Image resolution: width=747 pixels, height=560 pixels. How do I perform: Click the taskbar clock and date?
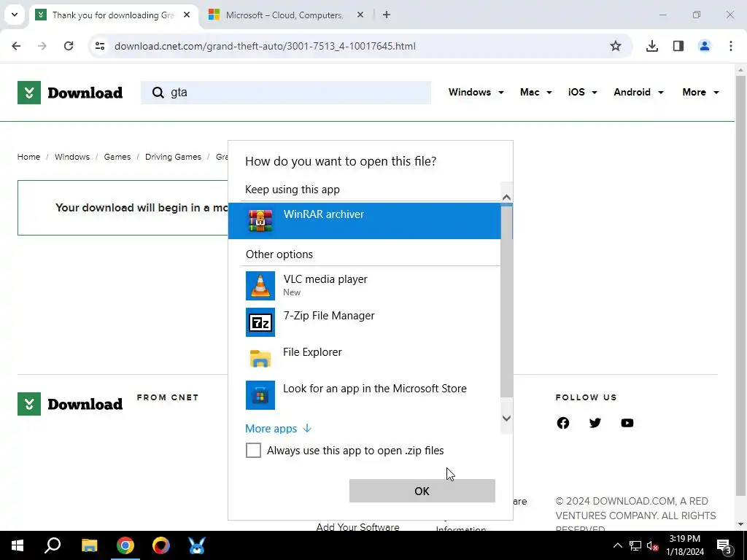(685, 545)
